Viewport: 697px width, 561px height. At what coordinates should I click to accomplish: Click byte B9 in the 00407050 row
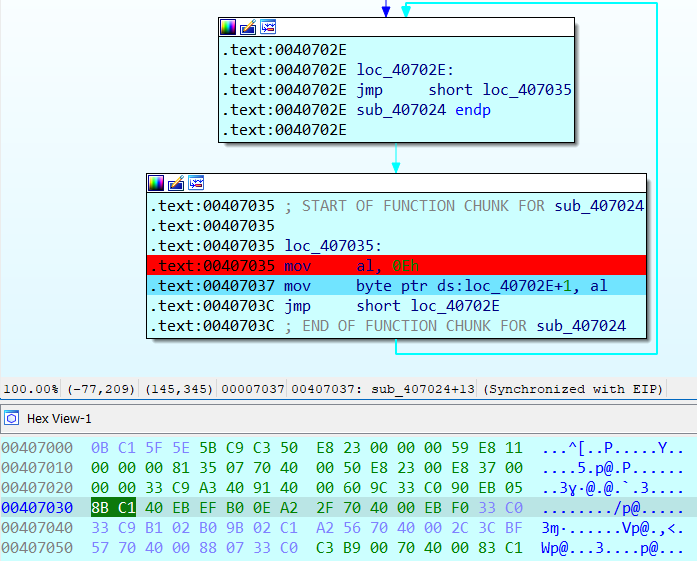click(x=352, y=548)
